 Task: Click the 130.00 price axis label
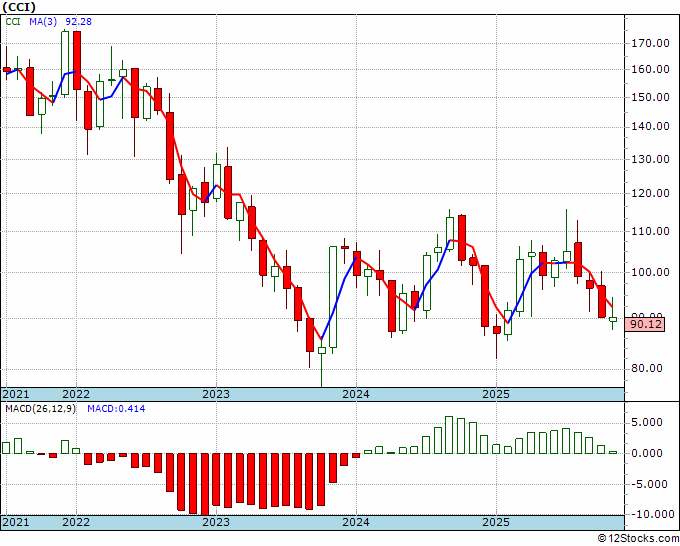click(x=650, y=159)
